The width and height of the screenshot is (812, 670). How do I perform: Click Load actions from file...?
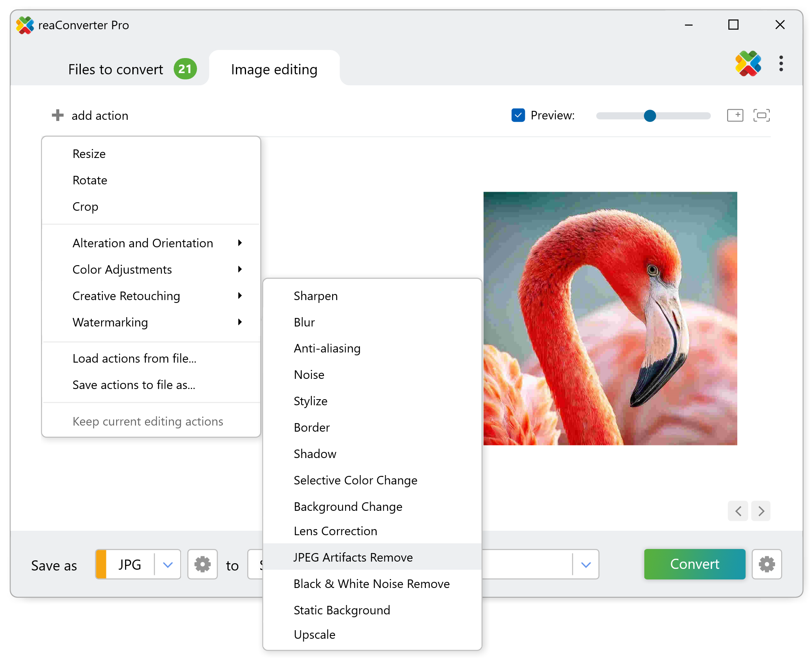pos(134,359)
